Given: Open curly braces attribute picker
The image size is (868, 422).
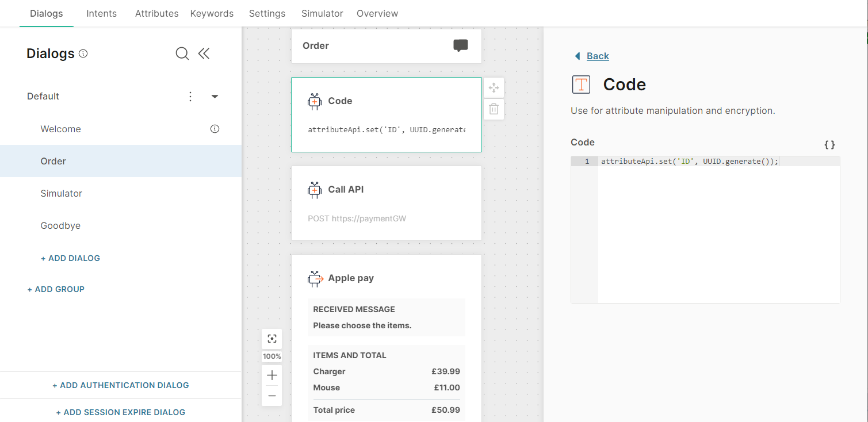Looking at the screenshot, I should [x=829, y=145].
